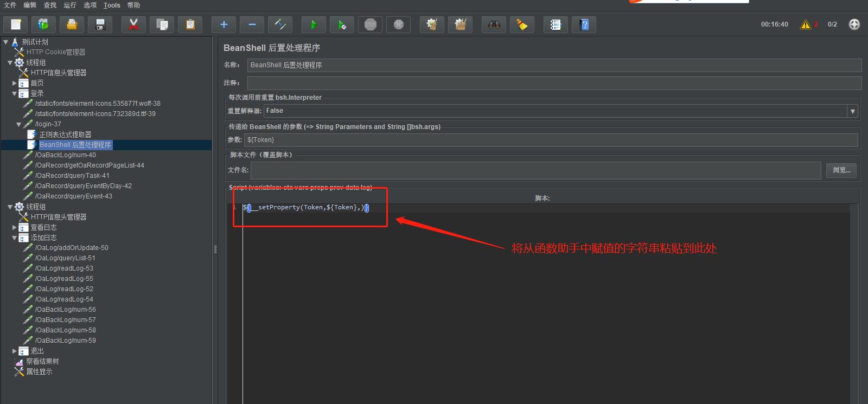This screenshot has width=868, height=404.
Task: Select /OaRecord/queryEventByDay-42 sampler
Action: (83, 186)
